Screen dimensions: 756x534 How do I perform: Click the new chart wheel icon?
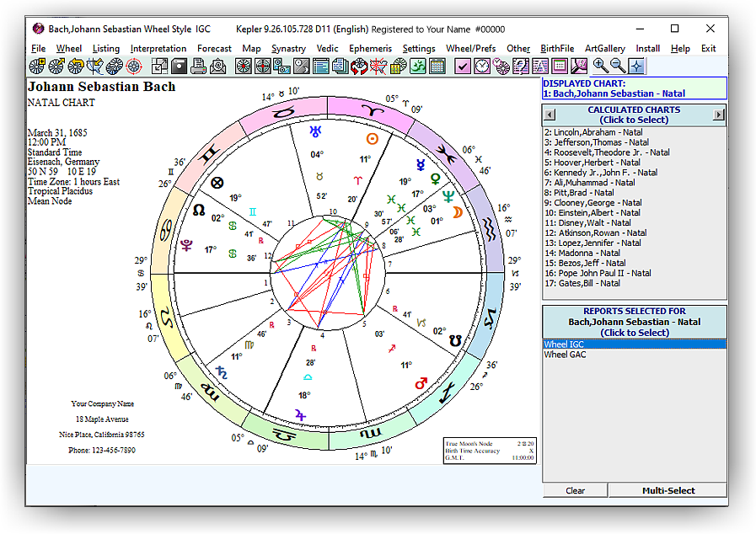[x=37, y=66]
